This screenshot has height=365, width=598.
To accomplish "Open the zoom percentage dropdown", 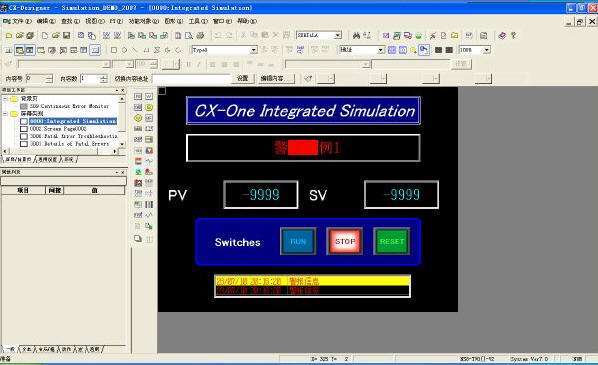I will (x=487, y=50).
